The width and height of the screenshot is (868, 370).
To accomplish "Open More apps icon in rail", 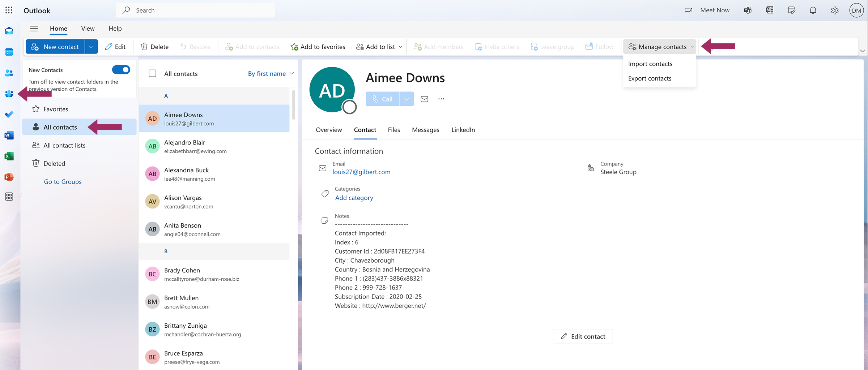I will [x=9, y=197].
